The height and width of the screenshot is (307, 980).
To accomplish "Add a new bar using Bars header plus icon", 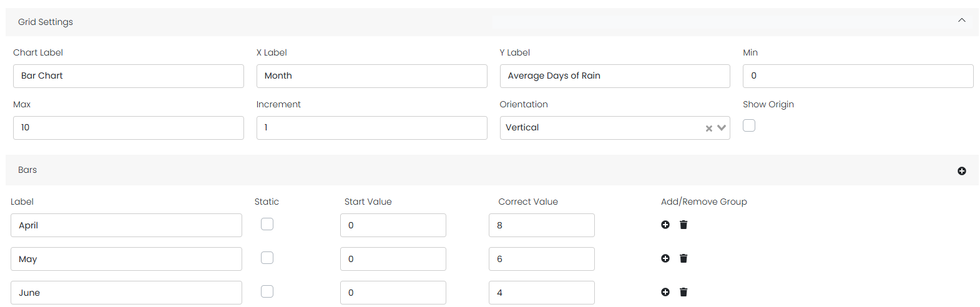I will [961, 171].
